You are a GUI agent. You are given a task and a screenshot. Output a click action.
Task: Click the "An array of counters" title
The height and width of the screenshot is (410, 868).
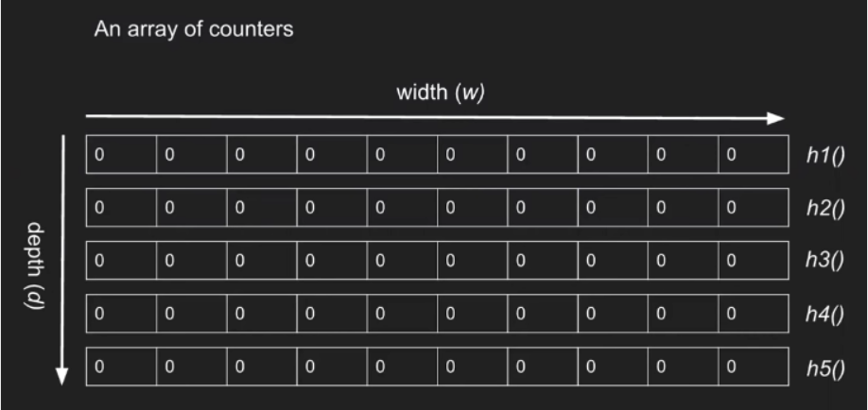193,29
